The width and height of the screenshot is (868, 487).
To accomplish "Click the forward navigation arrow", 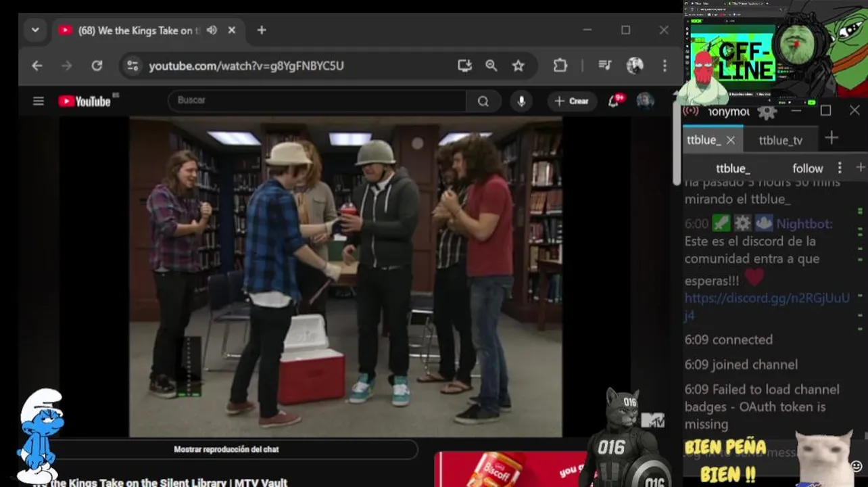I will pos(66,66).
